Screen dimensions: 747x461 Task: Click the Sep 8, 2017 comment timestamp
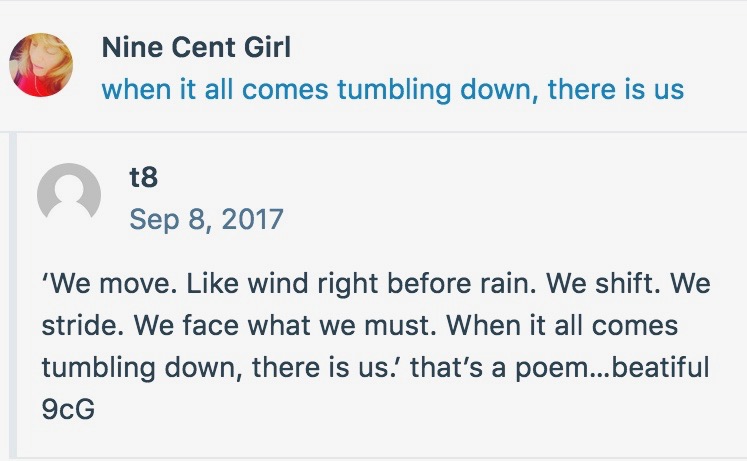[206, 218]
